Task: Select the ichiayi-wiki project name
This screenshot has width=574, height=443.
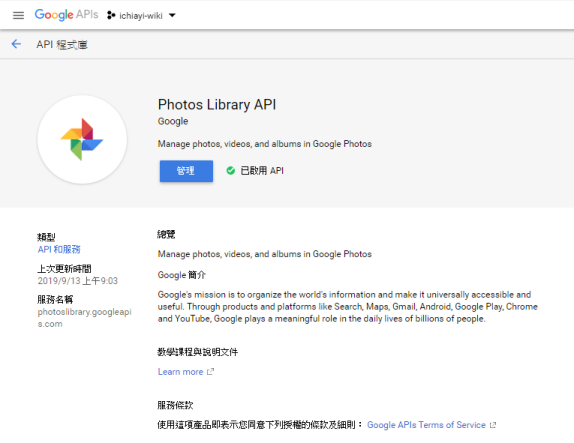Action: (x=141, y=16)
